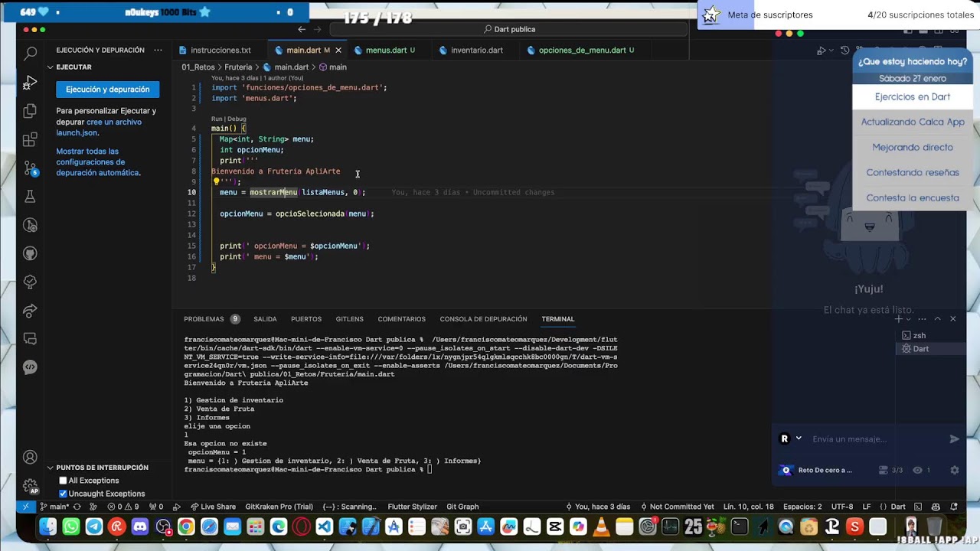The image size is (980, 551).
Task: Switch to the menus.dart tab
Action: 390,50
